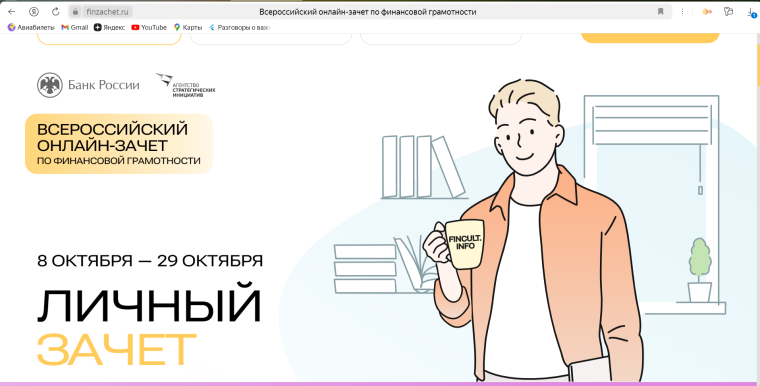Click the 8 октября — 29 октября dates
760x386 pixels.
point(150,261)
